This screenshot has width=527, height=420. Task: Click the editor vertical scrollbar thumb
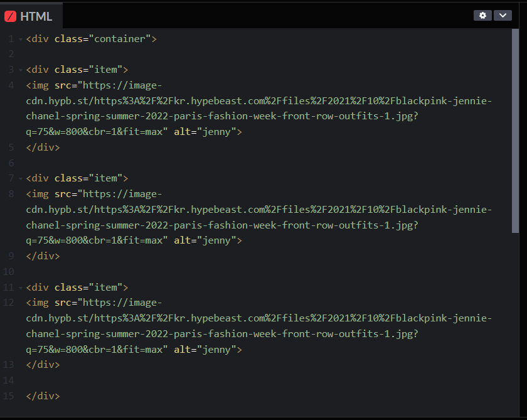(x=515, y=131)
